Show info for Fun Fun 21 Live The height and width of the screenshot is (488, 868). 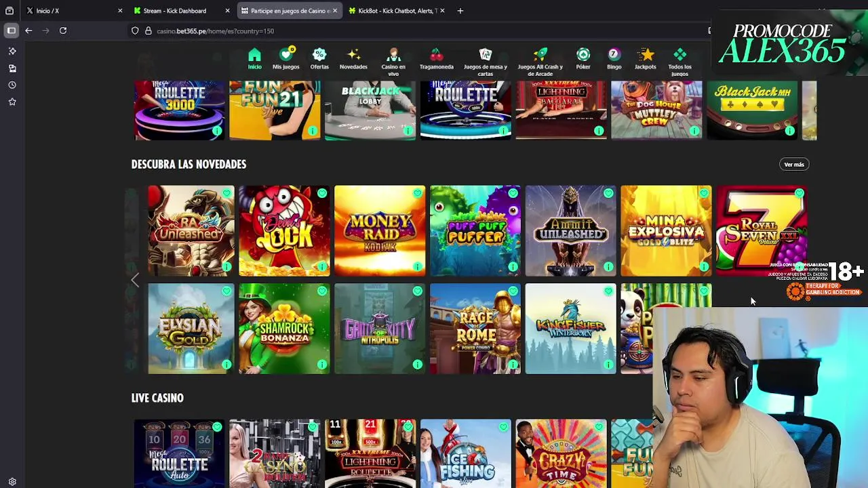coord(313,131)
